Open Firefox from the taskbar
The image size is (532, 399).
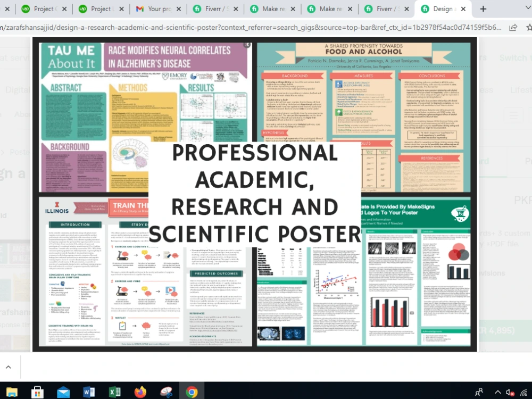140,392
